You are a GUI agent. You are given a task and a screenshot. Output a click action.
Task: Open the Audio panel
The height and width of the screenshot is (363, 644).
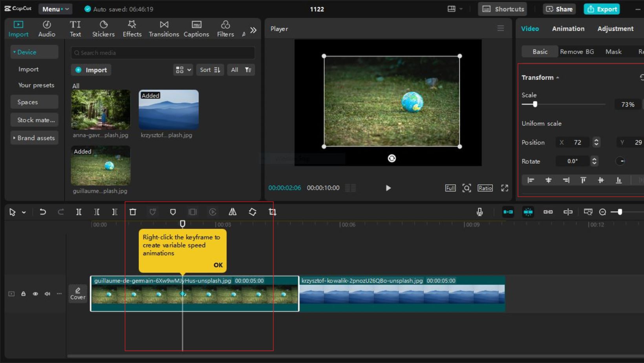[47, 29]
